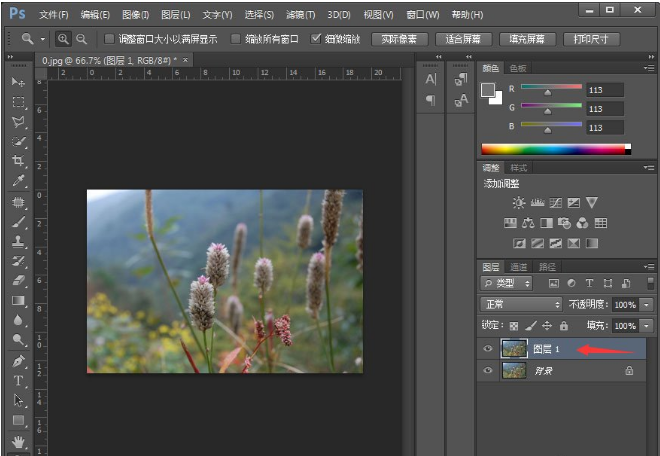
Task: Toggle the 调整窗口大小以满屏显示 checkbox
Action: click(x=110, y=39)
